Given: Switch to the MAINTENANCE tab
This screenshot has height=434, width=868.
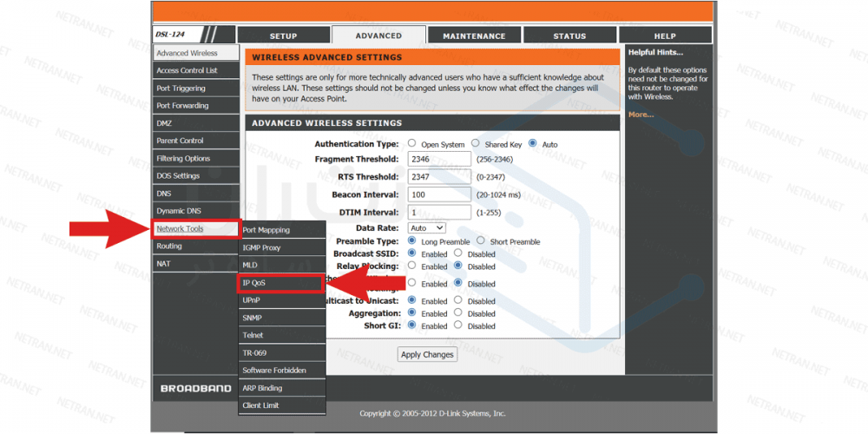Looking at the screenshot, I should 474,36.
